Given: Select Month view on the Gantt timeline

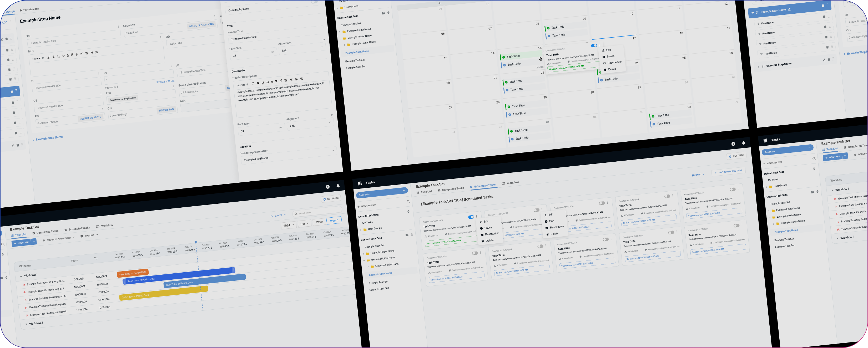Looking at the screenshot, I should click(x=334, y=221).
